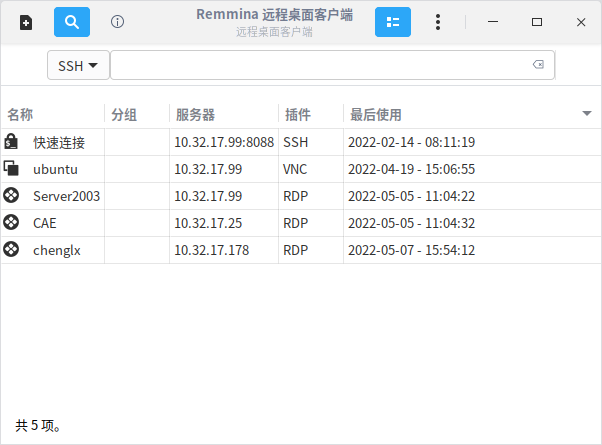
Task: Focus the quick connect address field
Action: coord(332,65)
